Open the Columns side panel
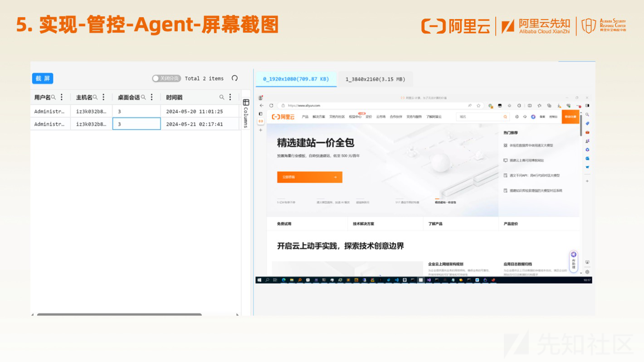 click(246, 113)
